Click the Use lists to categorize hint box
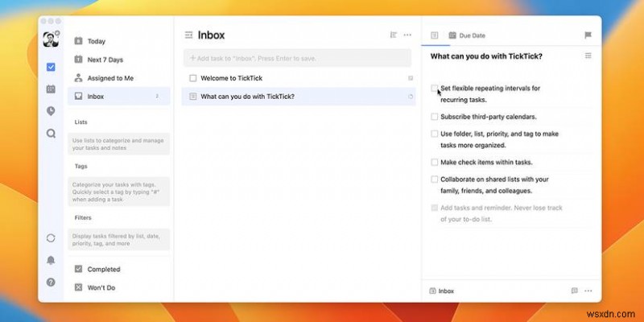This screenshot has width=644, height=322. coord(118,144)
